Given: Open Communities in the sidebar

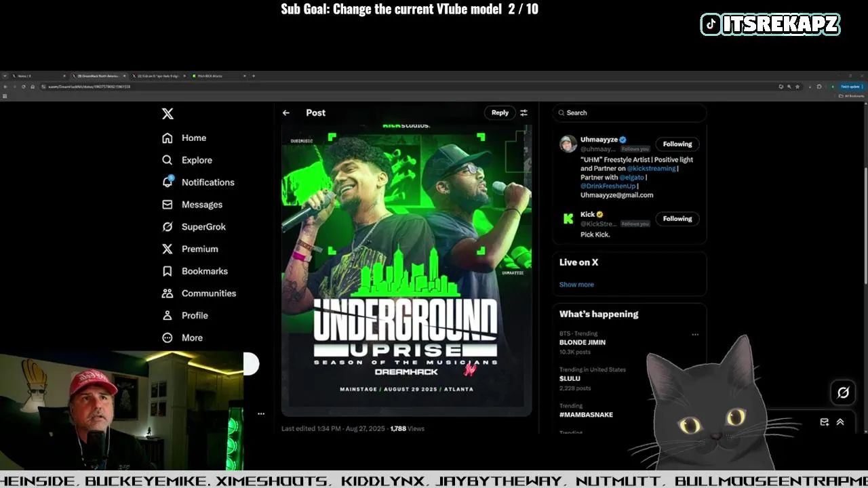Looking at the screenshot, I should pyautogui.click(x=199, y=293).
